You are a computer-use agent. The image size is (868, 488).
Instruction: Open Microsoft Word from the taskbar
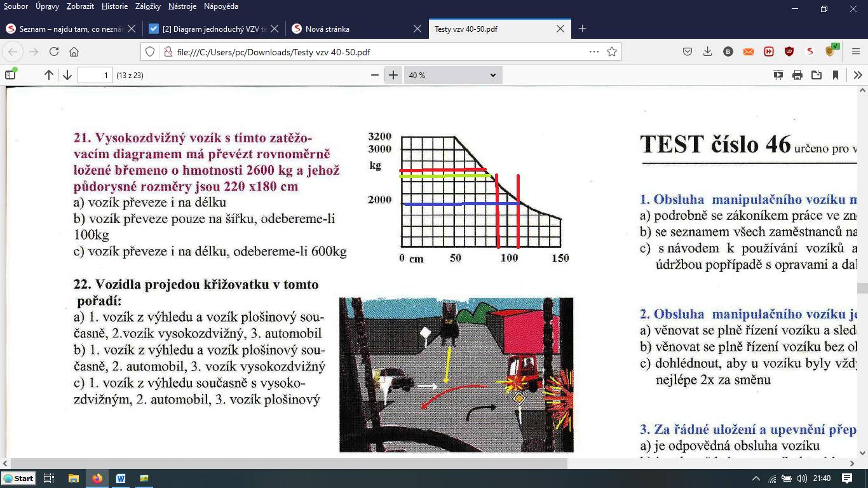[x=121, y=478]
